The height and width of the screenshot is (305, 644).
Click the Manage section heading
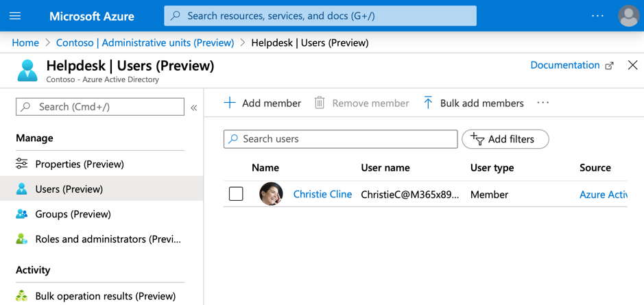34,138
